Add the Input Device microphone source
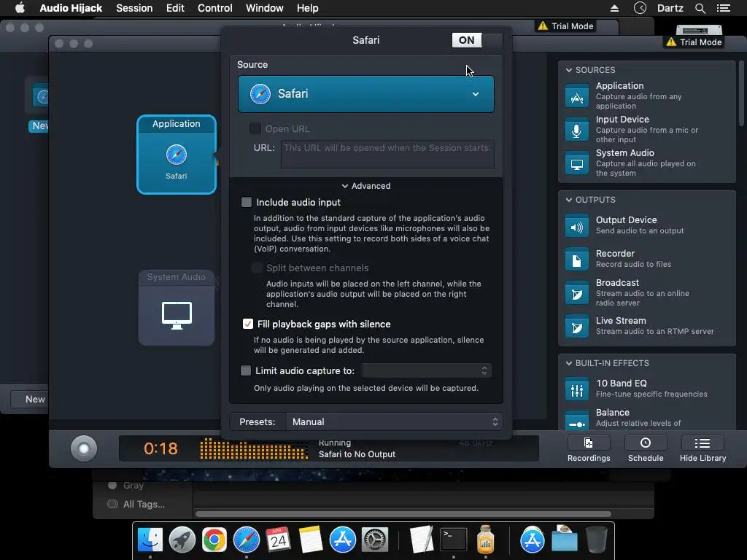The width and height of the screenshot is (747, 560). coord(646,129)
